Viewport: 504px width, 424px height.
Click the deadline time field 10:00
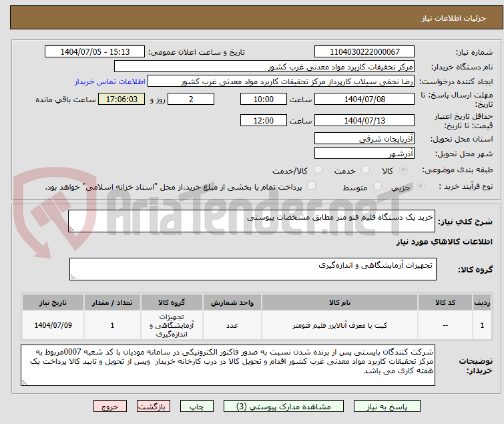(x=264, y=99)
